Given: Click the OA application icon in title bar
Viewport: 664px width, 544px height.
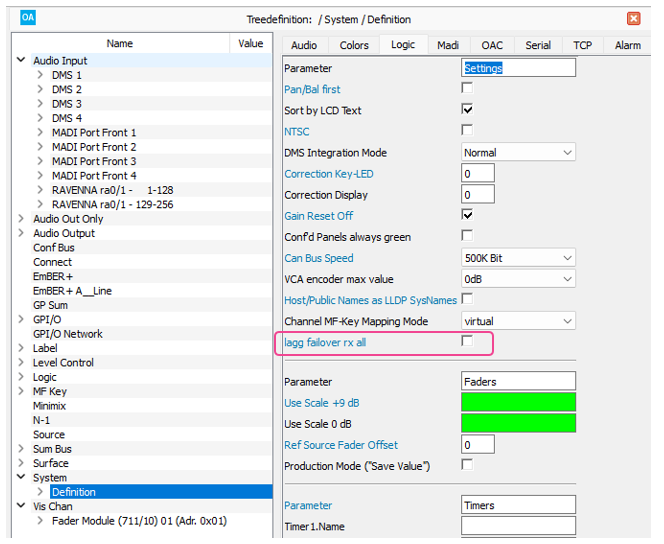Looking at the screenshot, I should (27, 18).
